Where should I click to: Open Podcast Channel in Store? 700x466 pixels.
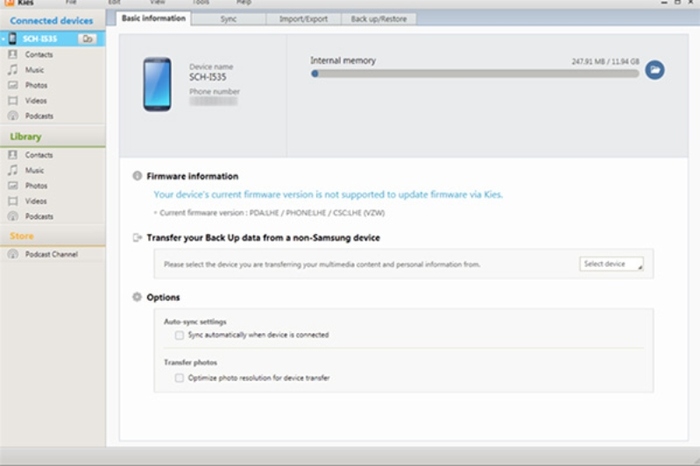point(50,254)
